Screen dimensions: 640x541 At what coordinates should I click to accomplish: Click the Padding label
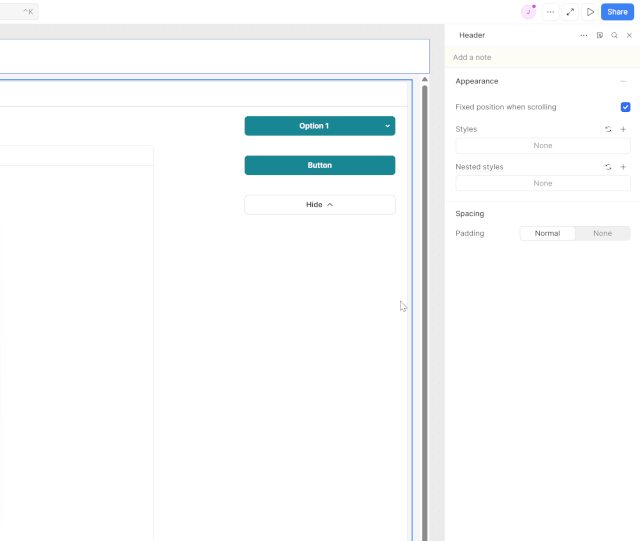(470, 234)
